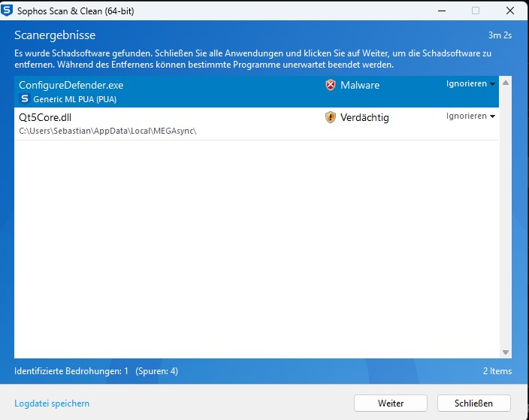Click the Sophos shield logo in title bar
The width and height of the screenshot is (529, 420).
click(x=7, y=11)
